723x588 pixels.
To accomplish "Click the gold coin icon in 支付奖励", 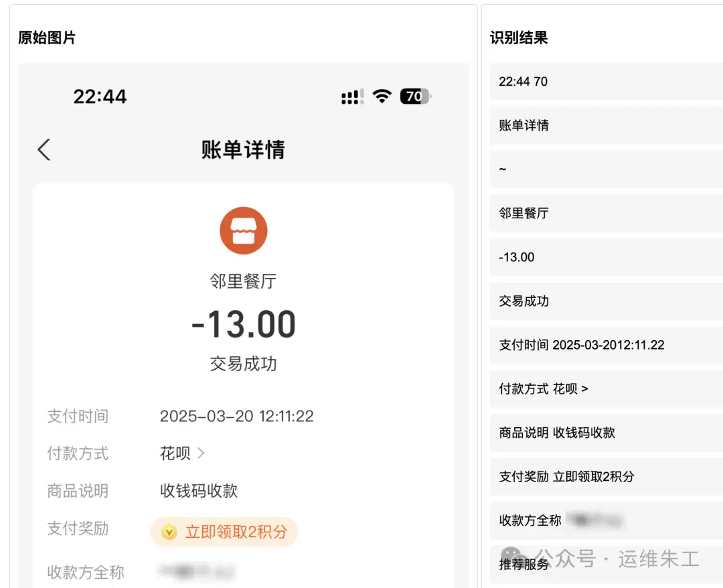I will (x=169, y=532).
